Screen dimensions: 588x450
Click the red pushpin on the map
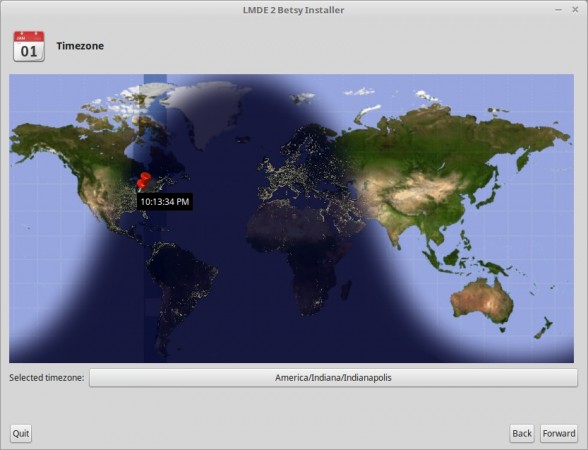143,181
